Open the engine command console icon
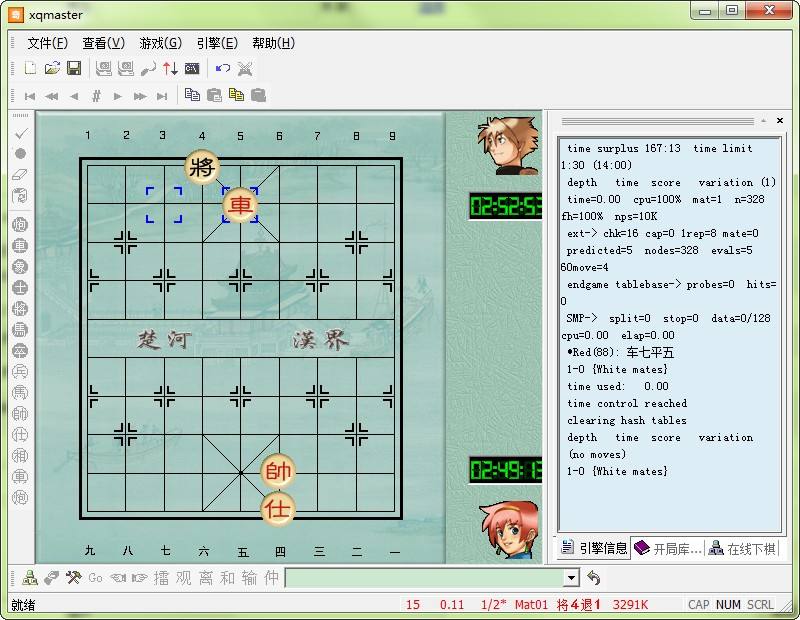The width and height of the screenshot is (800, 620). [190, 68]
